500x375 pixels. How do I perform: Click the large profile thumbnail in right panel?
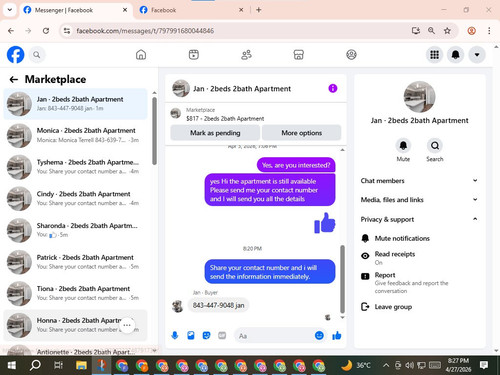point(419,97)
